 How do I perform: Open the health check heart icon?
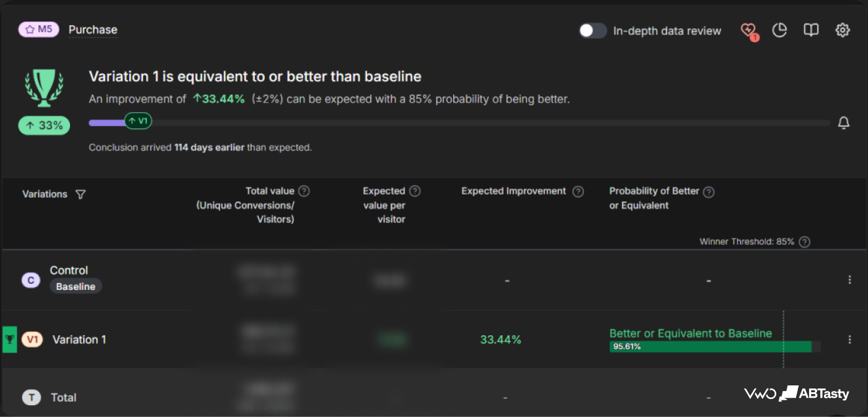click(x=749, y=30)
